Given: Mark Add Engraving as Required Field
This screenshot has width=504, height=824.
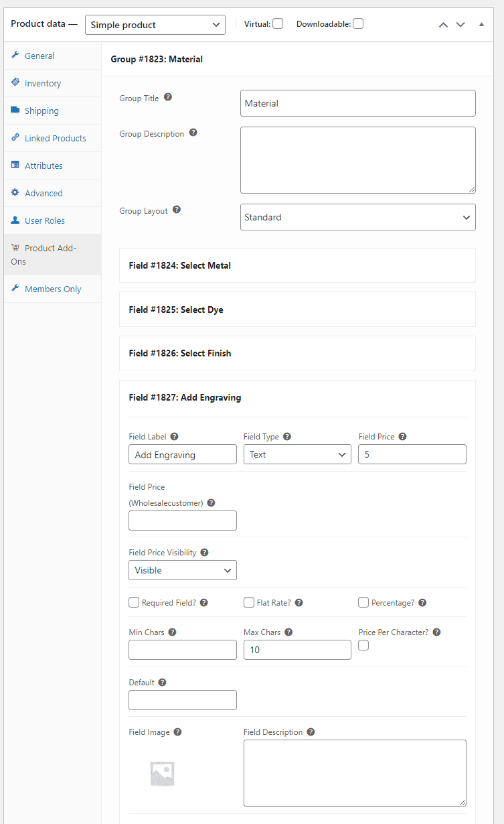Looking at the screenshot, I should point(134,602).
